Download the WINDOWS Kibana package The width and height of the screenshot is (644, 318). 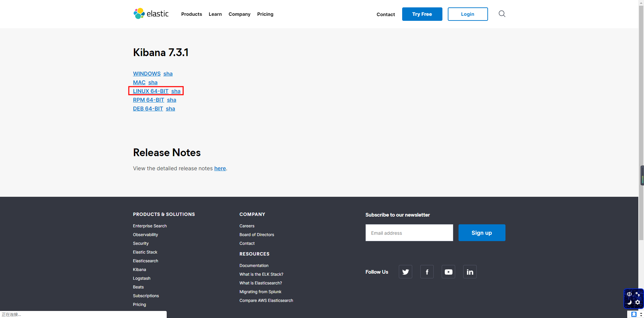[x=147, y=74]
